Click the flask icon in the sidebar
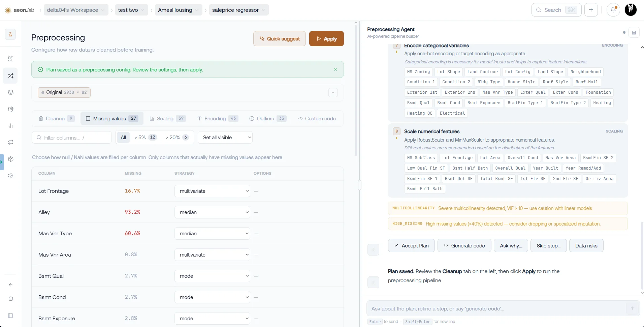 click(x=10, y=34)
